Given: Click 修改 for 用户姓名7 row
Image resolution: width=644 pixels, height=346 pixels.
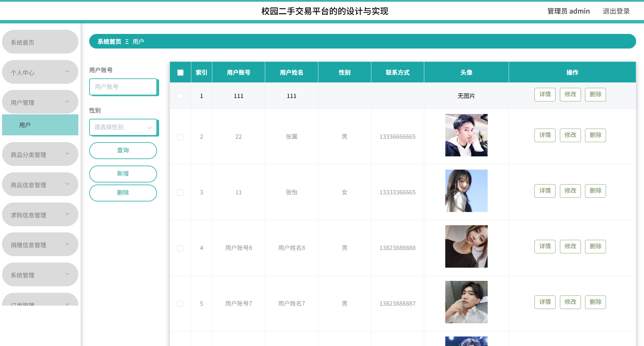Looking at the screenshot, I should coord(570,302).
